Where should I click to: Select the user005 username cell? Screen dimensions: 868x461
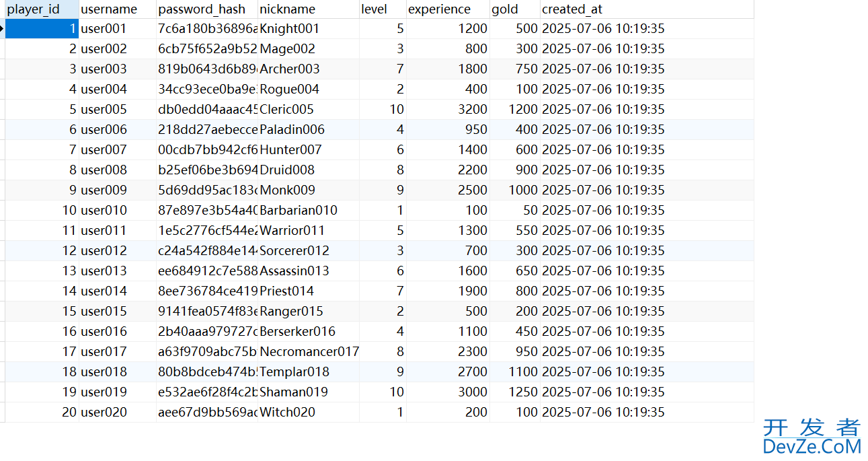(x=117, y=109)
